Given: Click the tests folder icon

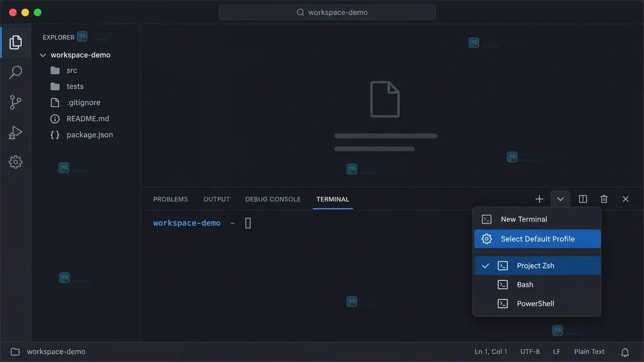Looking at the screenshot, I should pos(55,86).
